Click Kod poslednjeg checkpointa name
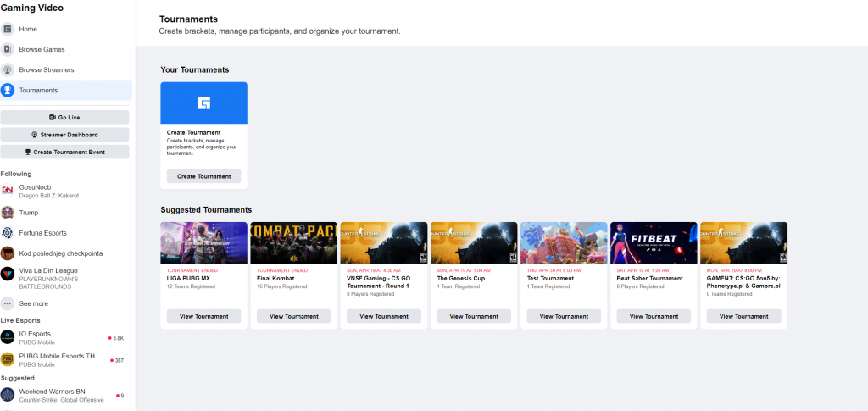This screenshot has width=868, height=411. coord(61,253)
